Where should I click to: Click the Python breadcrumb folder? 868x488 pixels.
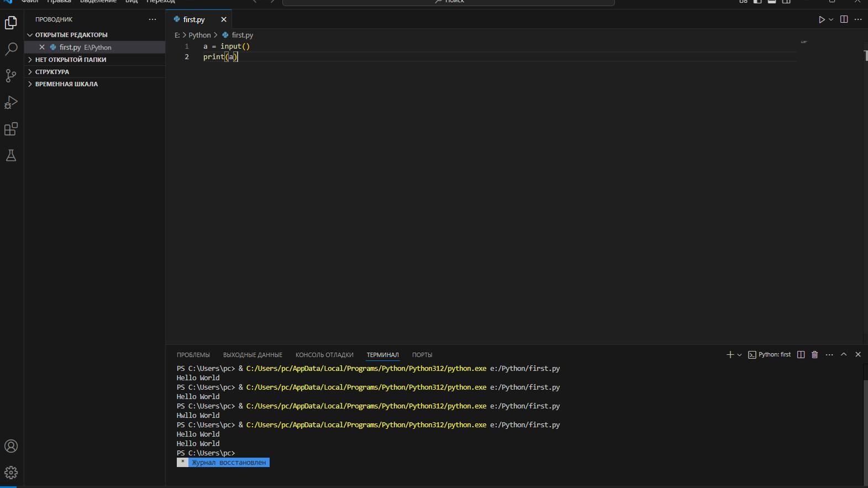199,35
